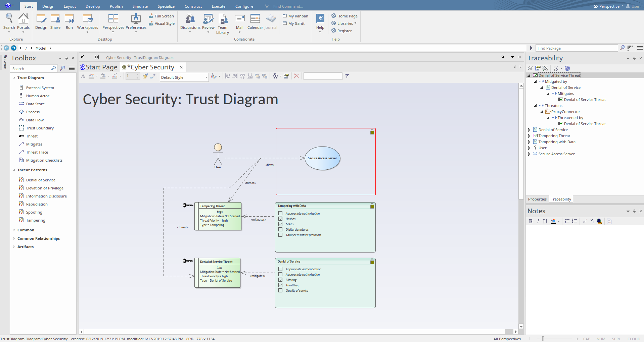Viewport: 644px width, 342px height.
Task: Switch to the Simulate ribbon tab
Action: click(140, 6)
